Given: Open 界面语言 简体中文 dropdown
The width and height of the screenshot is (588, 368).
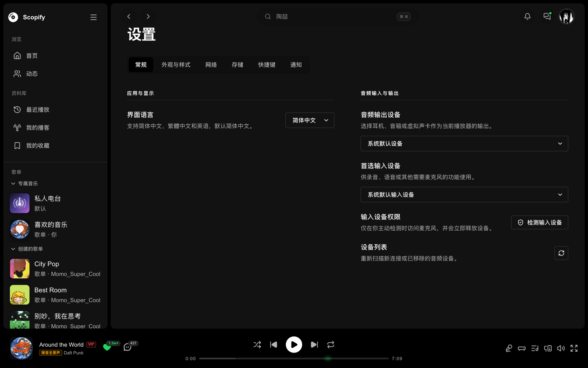Looking at the screenshot, I should pyautogui.click(x=310, y=120).
